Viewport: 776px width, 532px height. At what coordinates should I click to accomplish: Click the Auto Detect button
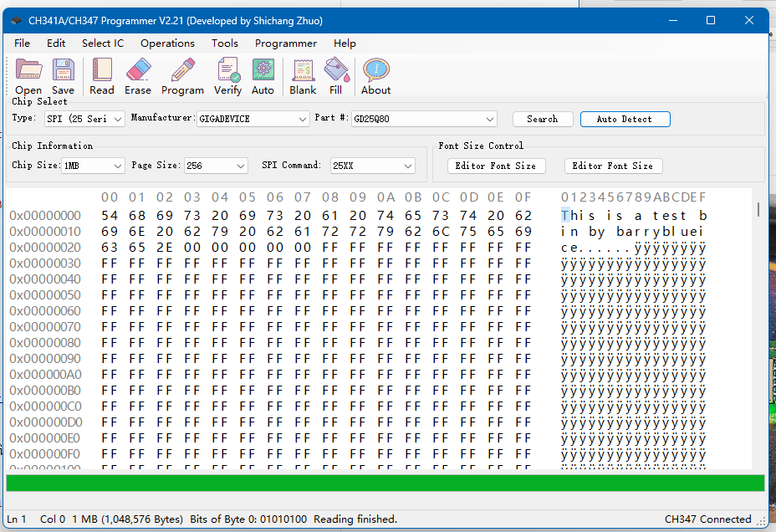coord(625,120)
